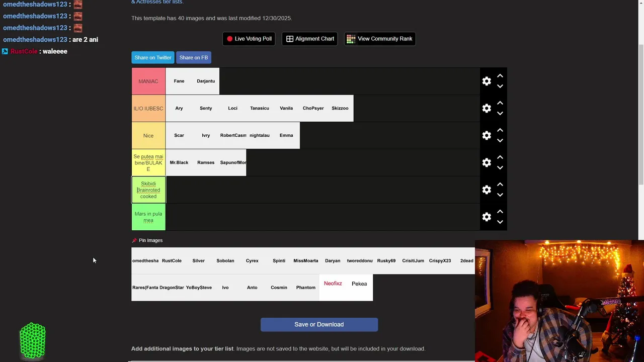Select the ChoPsyer tile
Screen dimensions: 644x362
pyautogui.click(x=313, y=108)
